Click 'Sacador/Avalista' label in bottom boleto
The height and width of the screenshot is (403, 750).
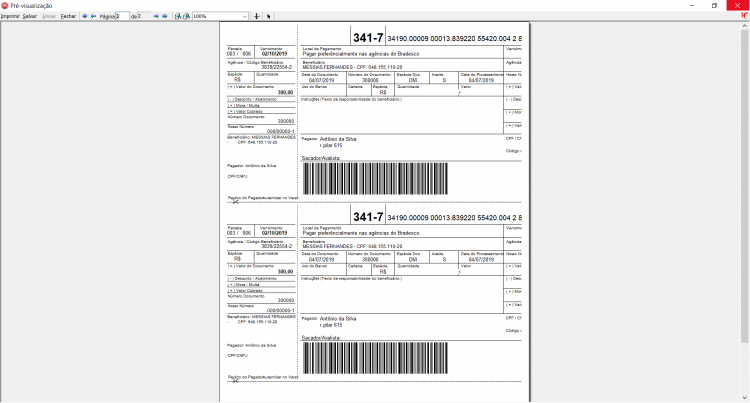pyautogui.click(x=321, y=338)
